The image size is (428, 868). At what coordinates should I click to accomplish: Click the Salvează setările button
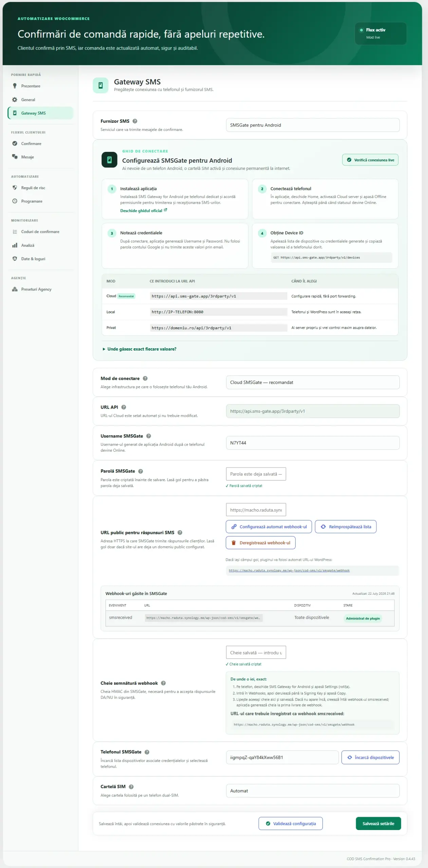click(378, 824)
